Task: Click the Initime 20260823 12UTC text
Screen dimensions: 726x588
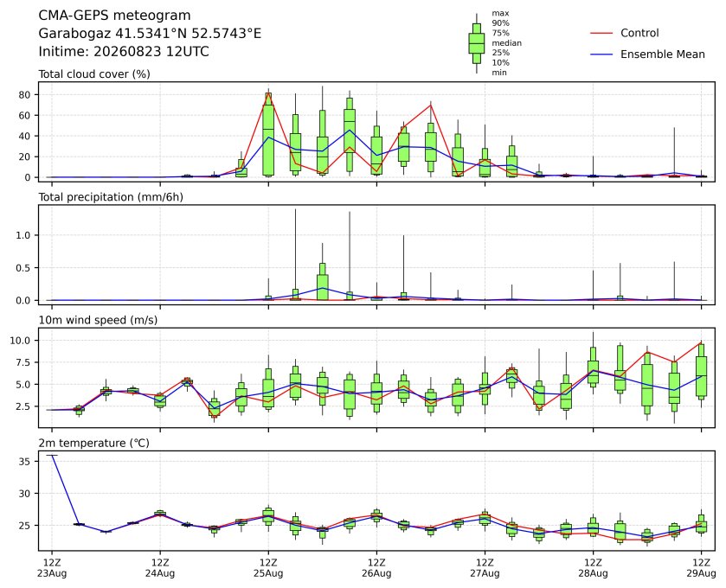Action: (x=124, y=51)
